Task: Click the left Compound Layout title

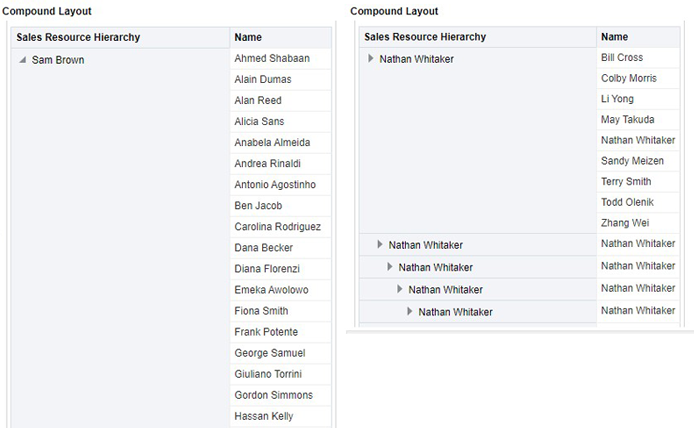Action: (46, 11)
